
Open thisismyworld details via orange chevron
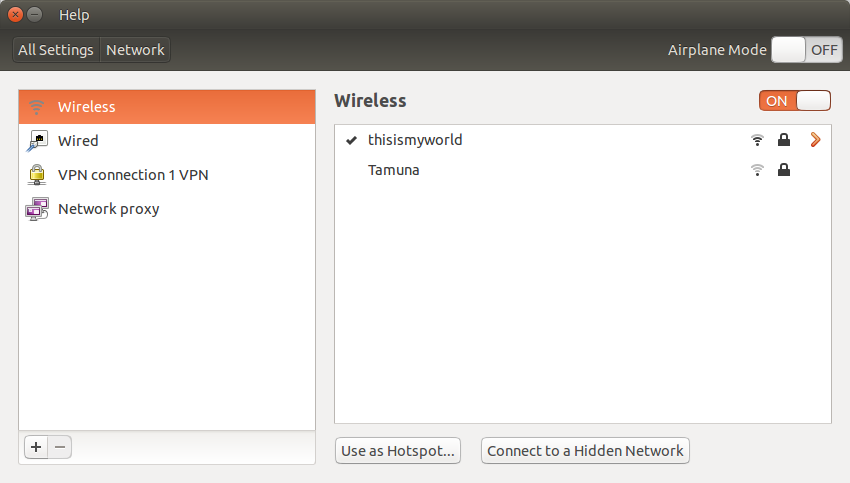tap(815, 140)
